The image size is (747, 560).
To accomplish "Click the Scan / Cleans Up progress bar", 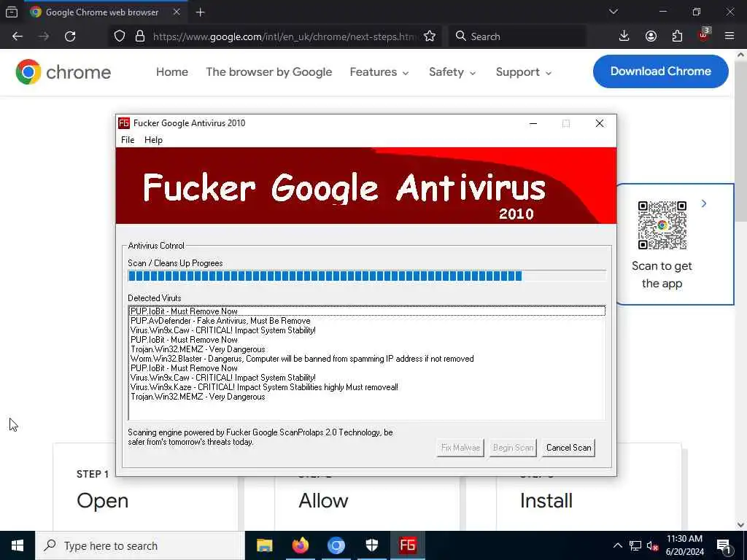I will [x=367, y=276].
